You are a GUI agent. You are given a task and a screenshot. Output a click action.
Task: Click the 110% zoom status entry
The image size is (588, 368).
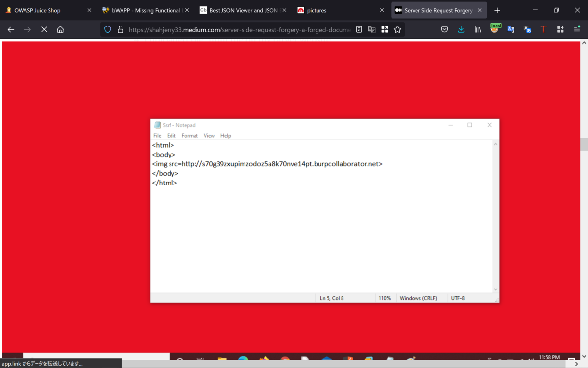pyautogui.click(x=385, y=298)
